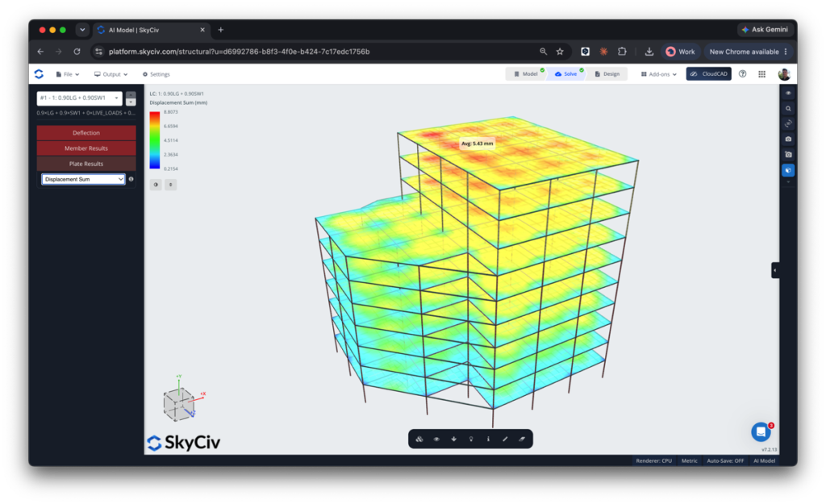Open the Displacement Sum dropdown
Image resolution: width=826 pixels, height=504 pixels.
(83, 179)
